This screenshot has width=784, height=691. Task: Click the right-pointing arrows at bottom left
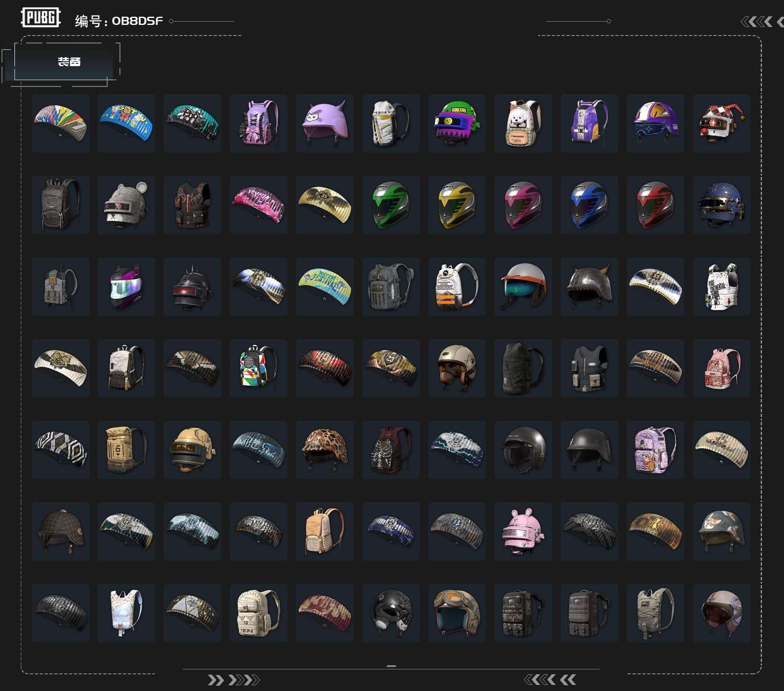pos(234,680)
